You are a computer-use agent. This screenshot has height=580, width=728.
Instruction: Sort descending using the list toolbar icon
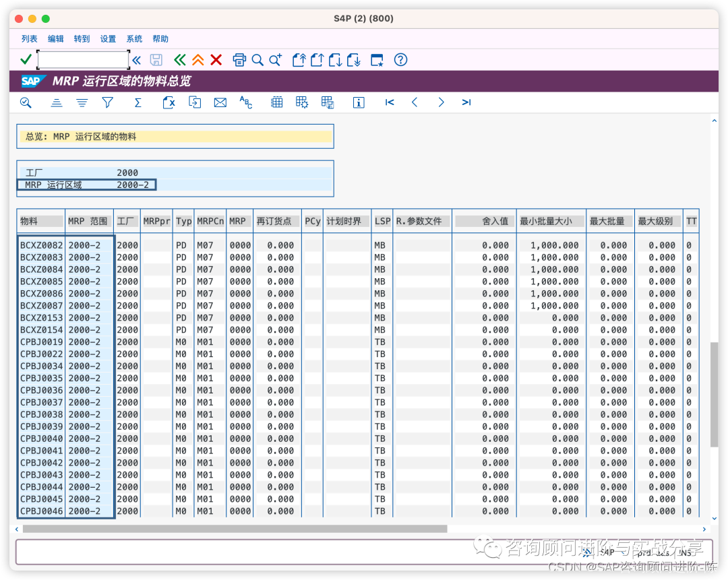click(x=82, y=102)
